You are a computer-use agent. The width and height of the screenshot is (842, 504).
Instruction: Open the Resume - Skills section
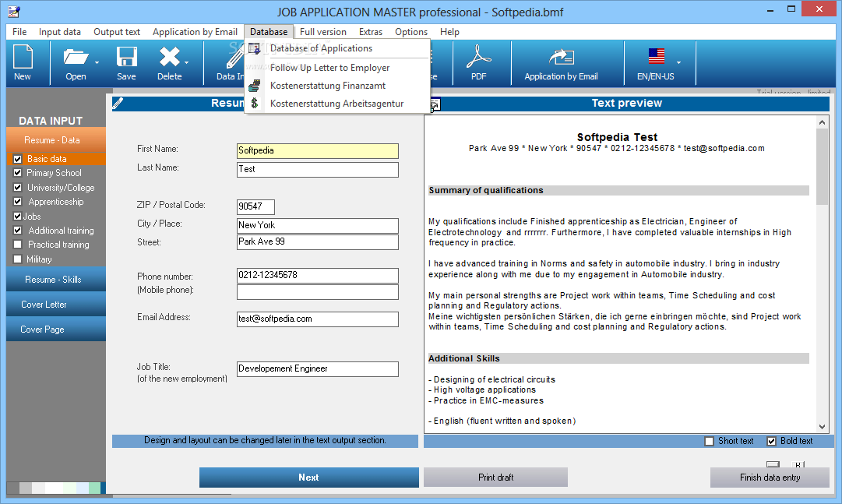[56, 280]
